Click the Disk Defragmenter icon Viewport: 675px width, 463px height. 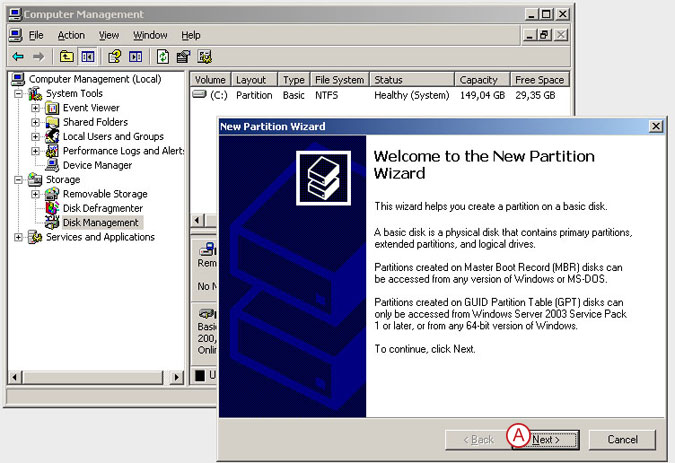pyautogui.click(x=52, y=208)
